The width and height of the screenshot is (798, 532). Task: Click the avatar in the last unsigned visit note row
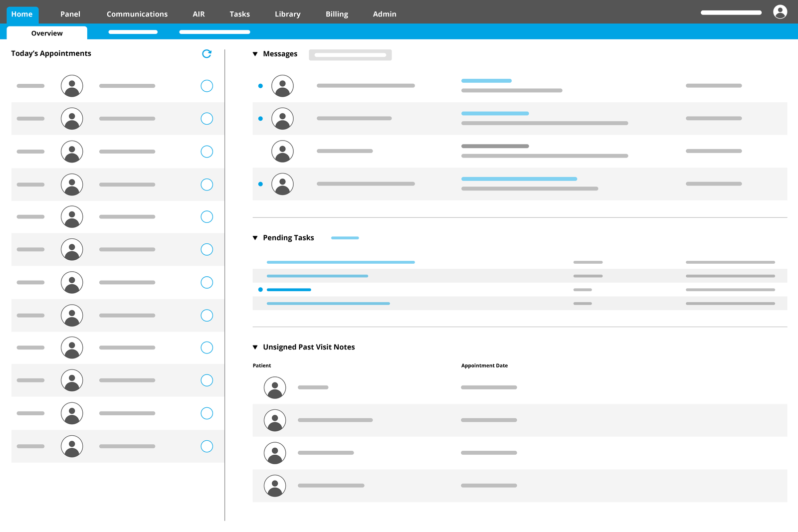pyautogui.click(x=274, y=485)
